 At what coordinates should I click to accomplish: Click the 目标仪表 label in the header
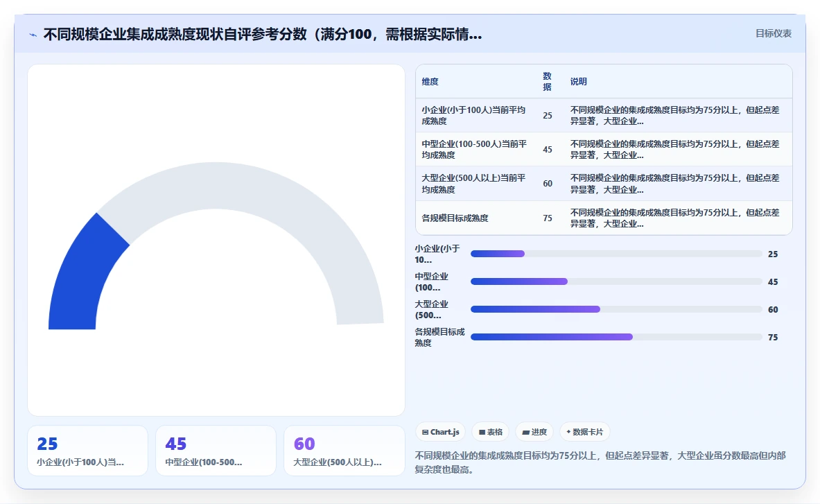[x=774, y=33]
